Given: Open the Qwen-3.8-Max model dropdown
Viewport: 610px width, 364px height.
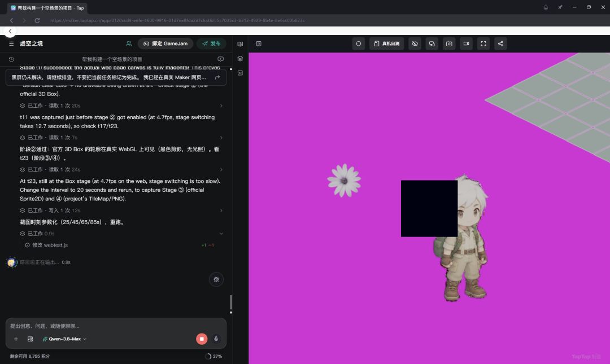Looking at the screenshot, I should (64, 339).
